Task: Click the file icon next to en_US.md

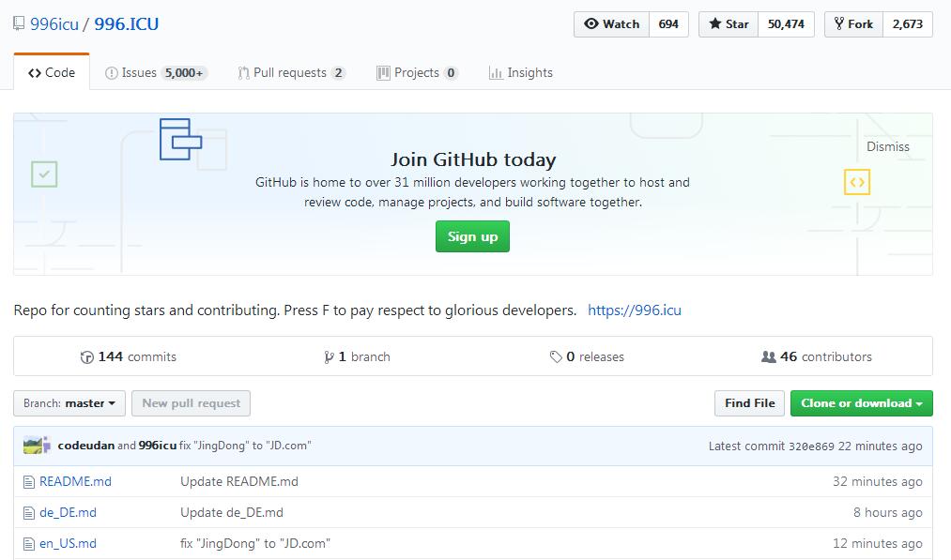Action: coord(28,544)
